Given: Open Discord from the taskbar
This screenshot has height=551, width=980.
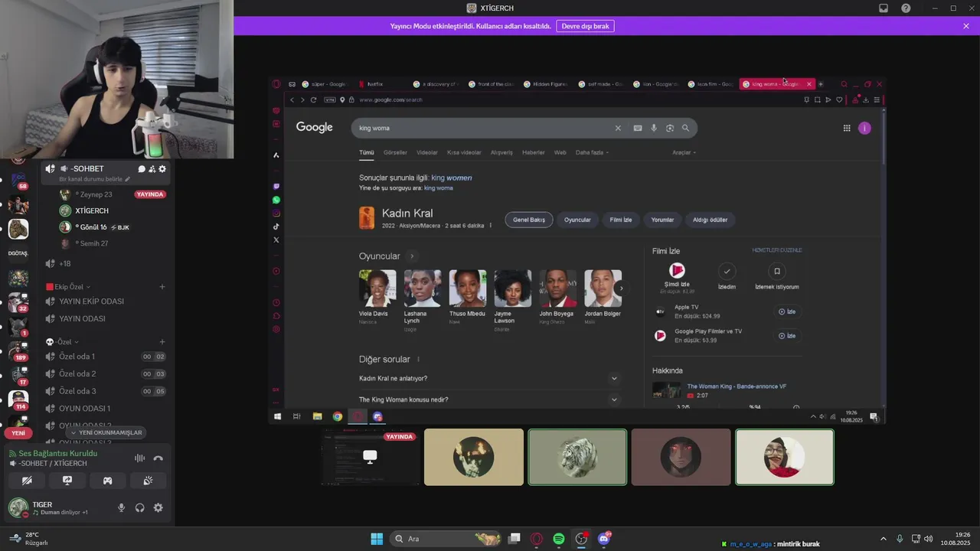Looking at the screenshot, I should 603,539.
